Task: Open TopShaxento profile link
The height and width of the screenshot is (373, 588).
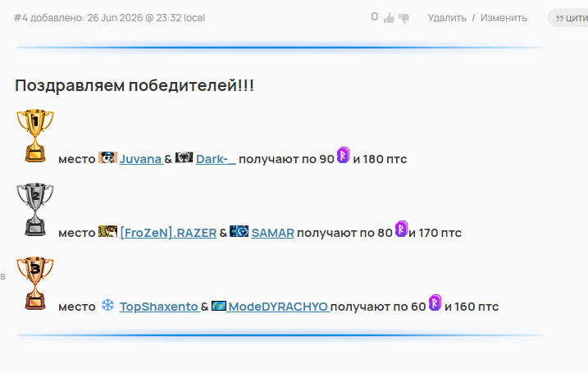Action: (x=160, y=307)
